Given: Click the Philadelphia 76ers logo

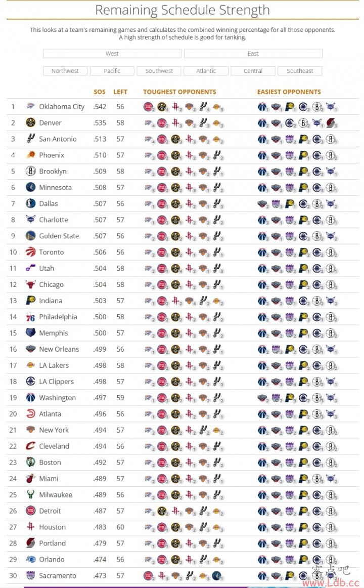Looking at the screenshot, I should [x=31, y=317].
